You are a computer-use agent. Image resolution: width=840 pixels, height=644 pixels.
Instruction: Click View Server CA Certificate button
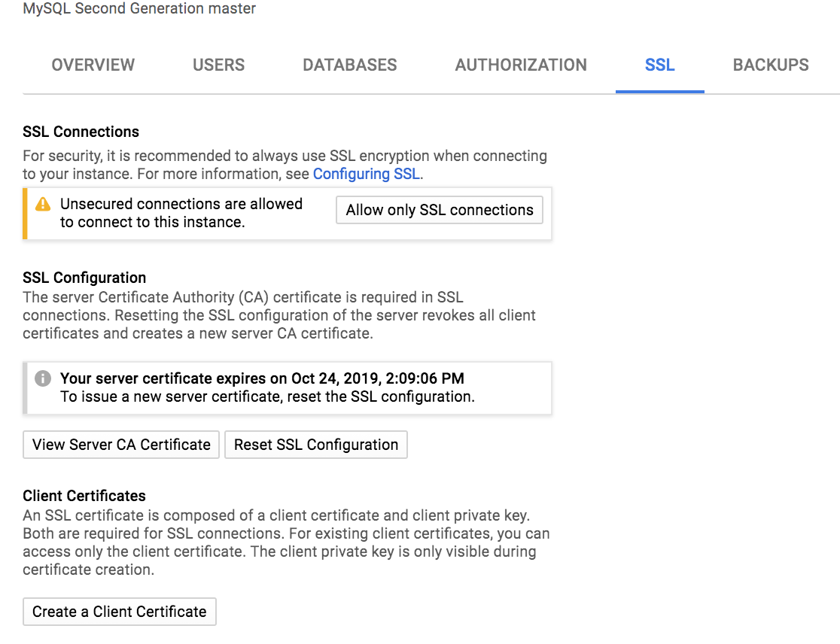[121, 445]
